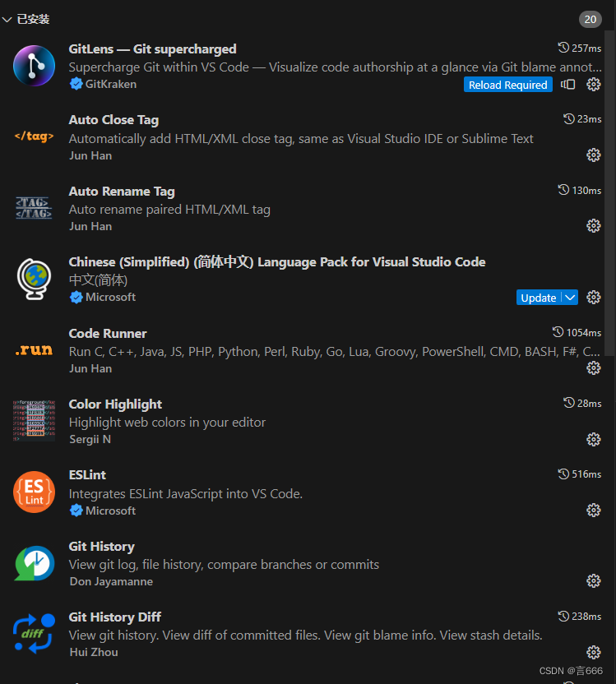Image resolution: width=616 pixels, height=684 pixels.
Task: Click description 'Integrates ESLint JavaScript into VS Code.'
Action: click(x=186, y=494)
